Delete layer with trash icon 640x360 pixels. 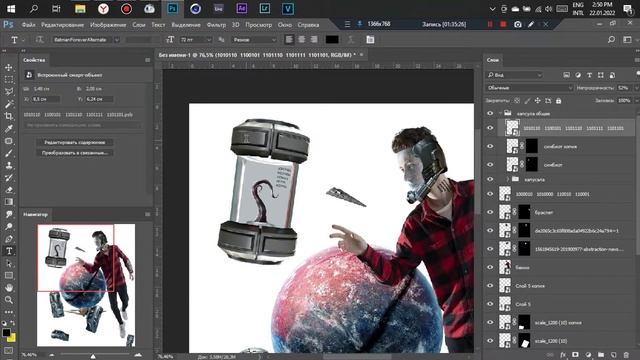[626, 355]
